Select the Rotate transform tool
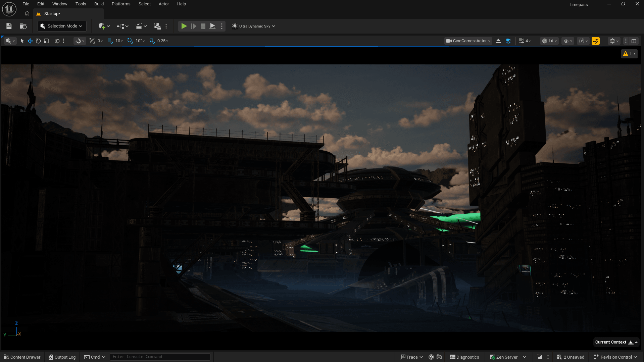644x362 pixels. (x=38, y=41)
